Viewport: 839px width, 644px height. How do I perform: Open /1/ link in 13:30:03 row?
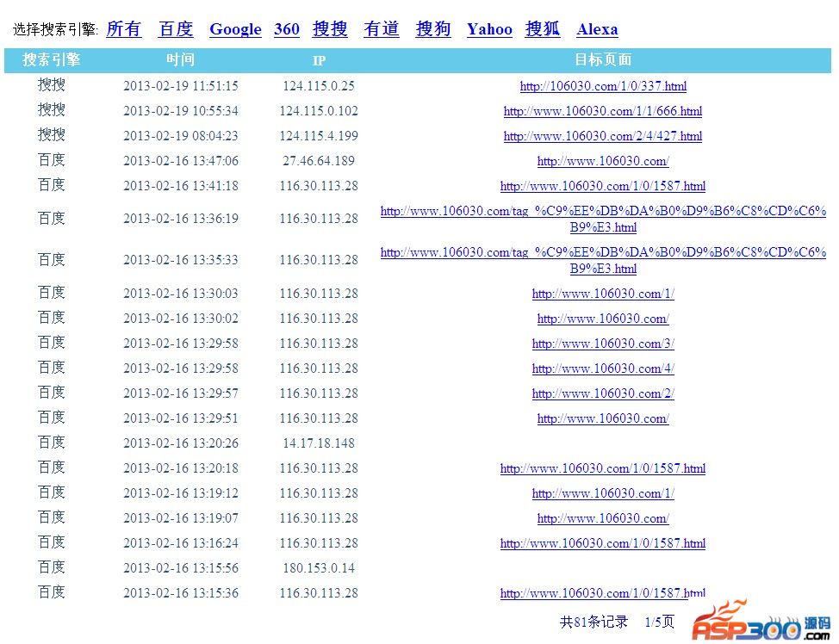coord(603,294)
